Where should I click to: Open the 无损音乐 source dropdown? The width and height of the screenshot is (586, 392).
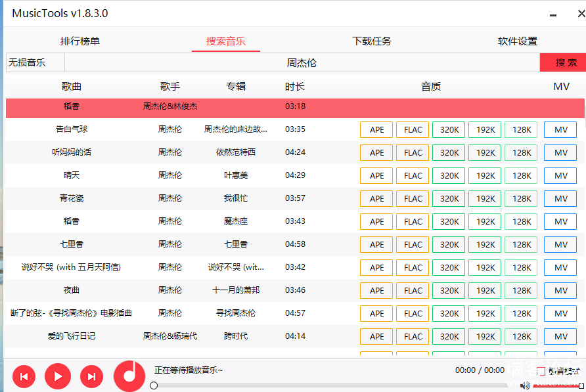tap(35, 62)
